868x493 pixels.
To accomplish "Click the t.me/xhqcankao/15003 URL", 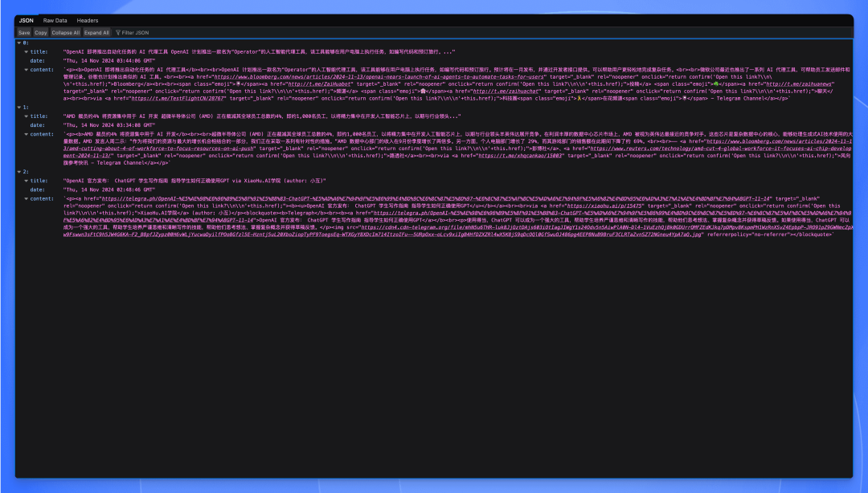I will 520,156.
